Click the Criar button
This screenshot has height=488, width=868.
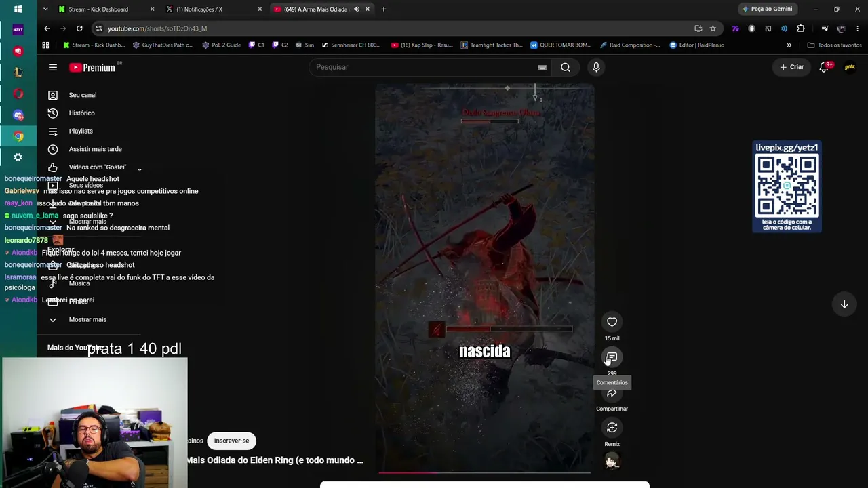791,67
